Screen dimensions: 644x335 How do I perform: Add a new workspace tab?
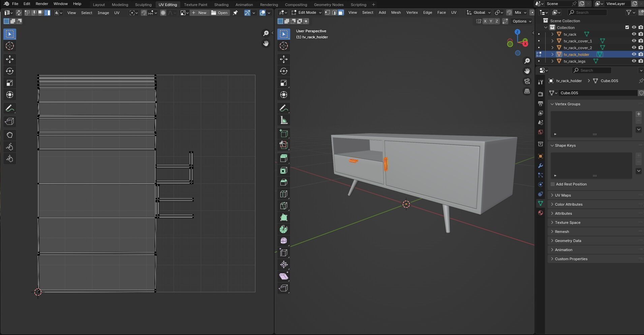coord(373,5)
